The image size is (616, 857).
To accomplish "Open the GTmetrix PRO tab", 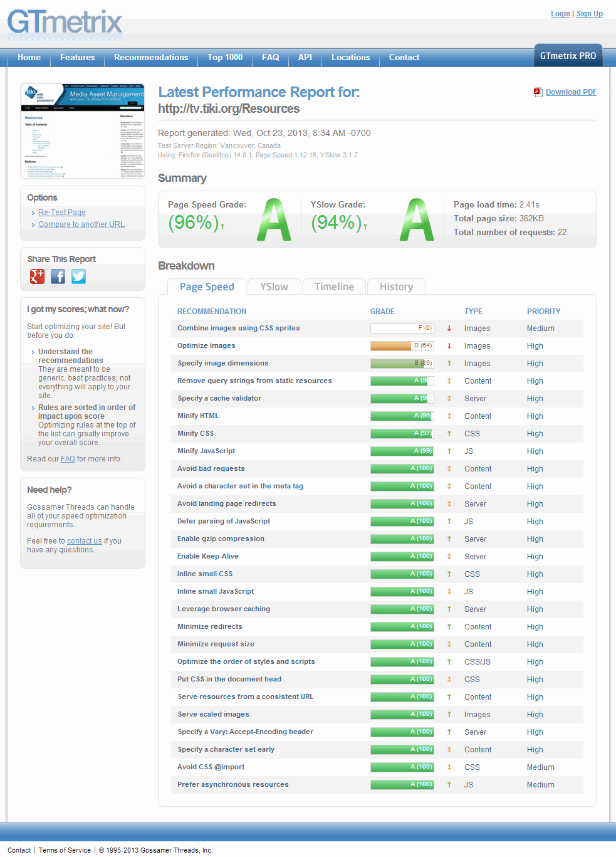I will click(568, 55).
